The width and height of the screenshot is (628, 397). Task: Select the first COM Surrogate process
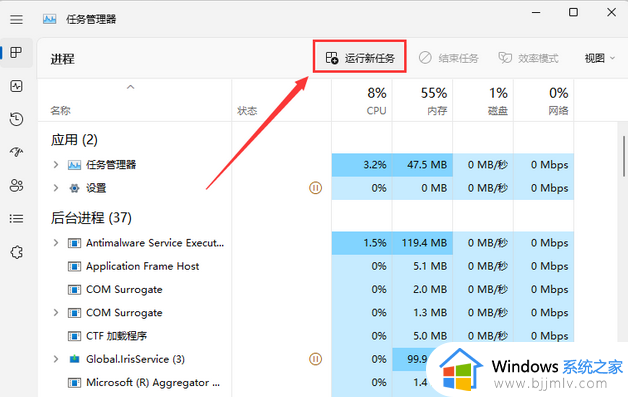(x=306, y=289)
